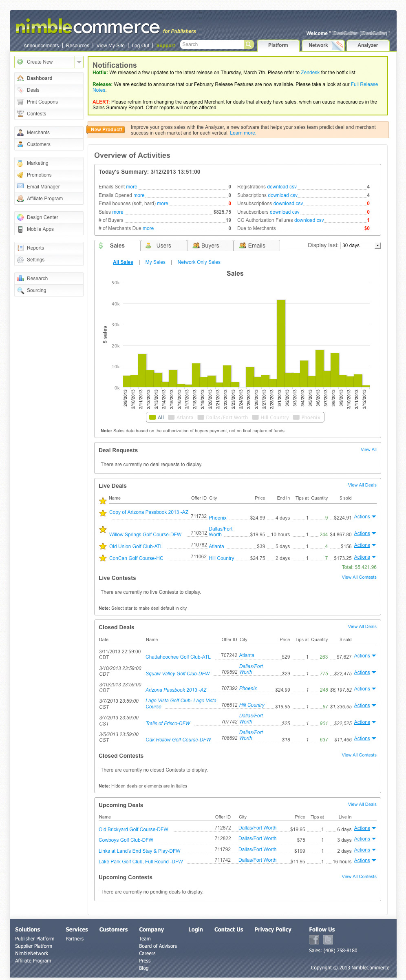
Task: Toggle Hill Country series in legend
Action: point(271,417)
